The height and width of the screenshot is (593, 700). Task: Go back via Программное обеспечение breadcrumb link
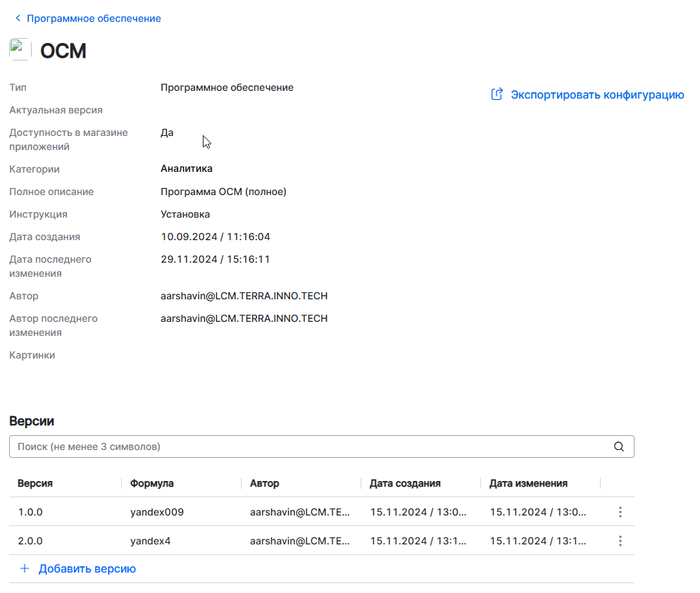pyautogui.click(x=94, y=18)
